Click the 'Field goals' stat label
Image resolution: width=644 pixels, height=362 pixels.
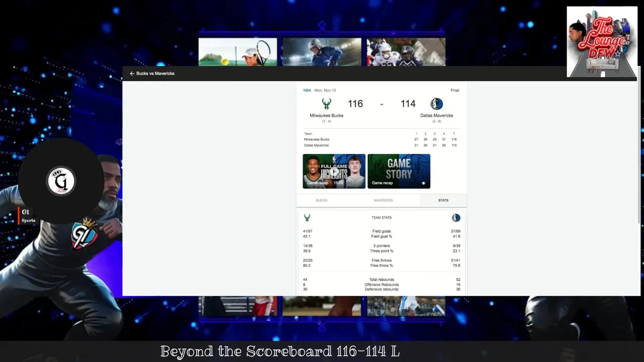tap(381, 231)
